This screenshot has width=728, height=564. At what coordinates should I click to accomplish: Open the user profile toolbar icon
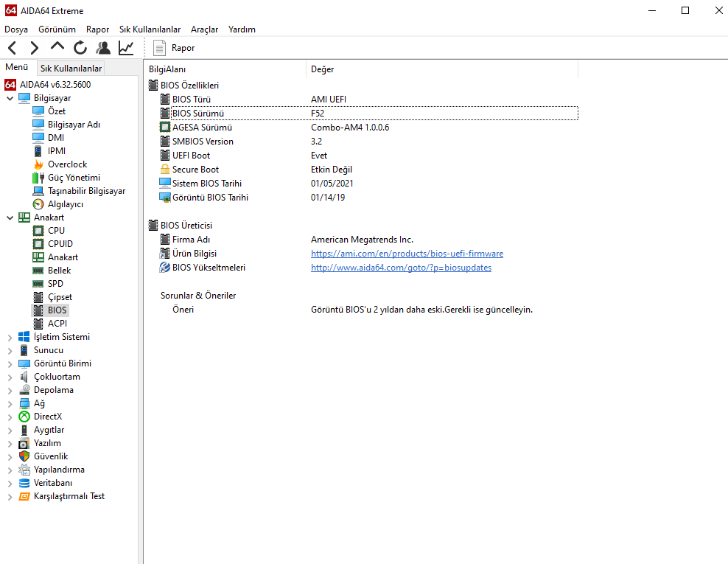click(103, 48)
